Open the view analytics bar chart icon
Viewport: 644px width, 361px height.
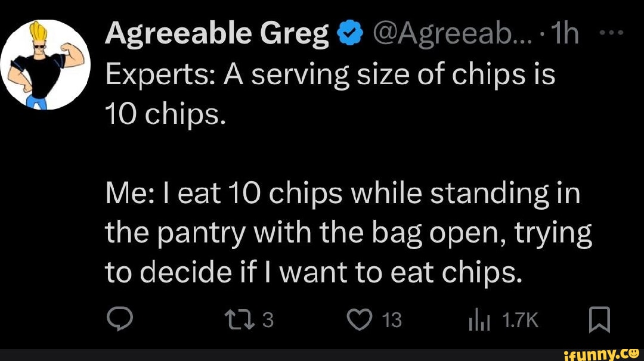(x=478, y=322)
